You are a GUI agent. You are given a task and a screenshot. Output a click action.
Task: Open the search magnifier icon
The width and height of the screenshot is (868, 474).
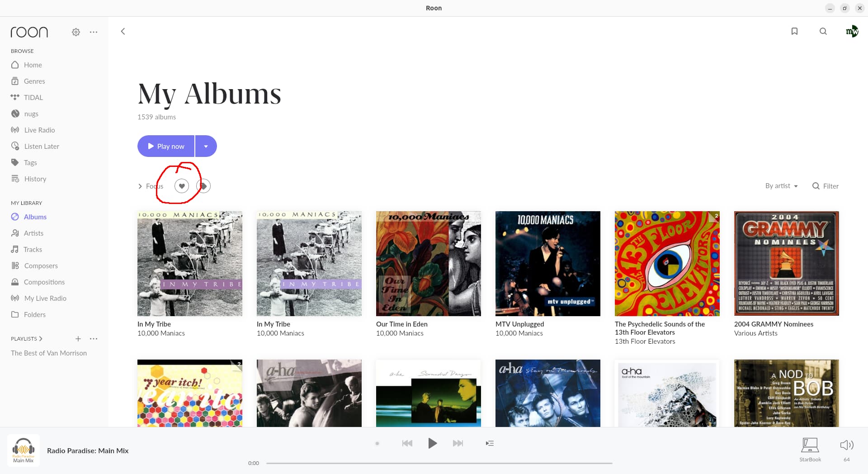(823, 31)
